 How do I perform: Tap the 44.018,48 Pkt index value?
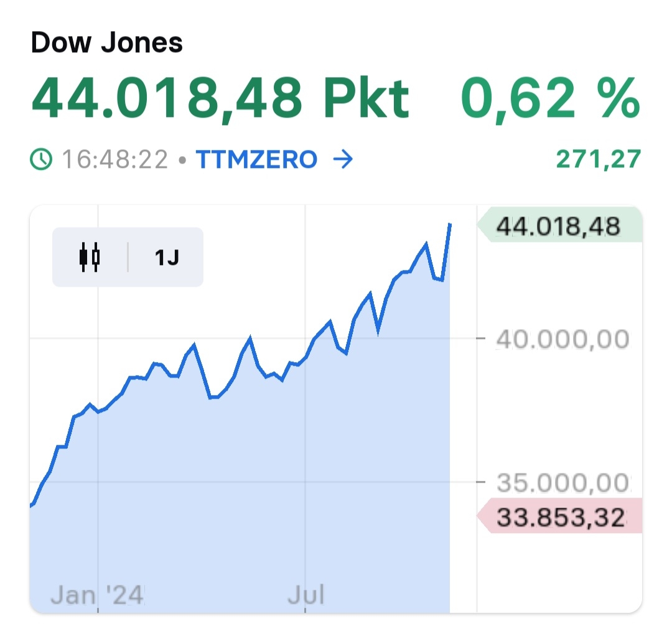[220, 98]
